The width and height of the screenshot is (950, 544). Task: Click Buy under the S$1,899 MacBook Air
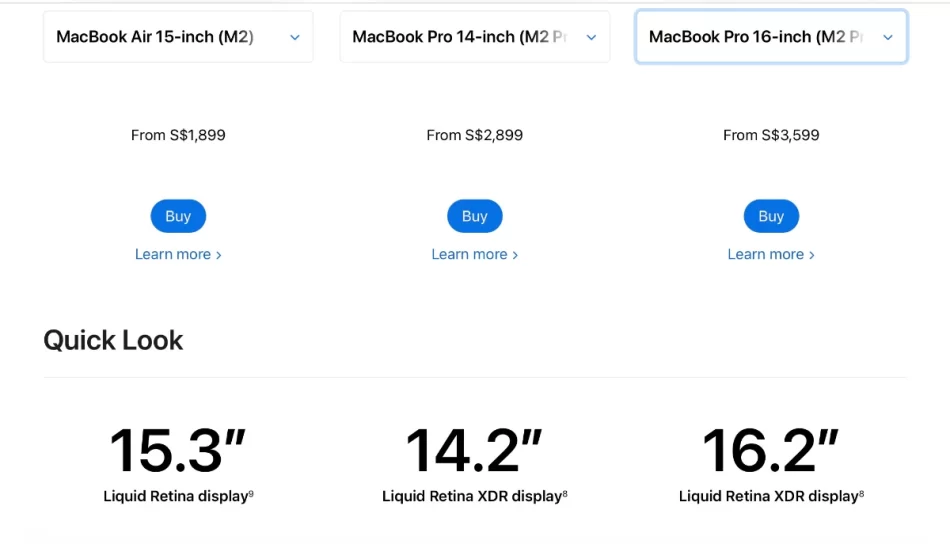[x=178, y=216]
